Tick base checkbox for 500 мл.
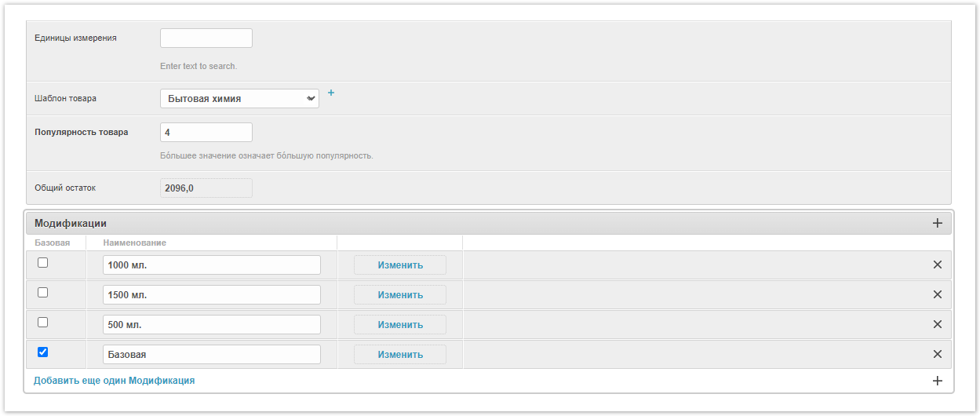Viewport: 980px width, 416px height. [x=43, y=323]
